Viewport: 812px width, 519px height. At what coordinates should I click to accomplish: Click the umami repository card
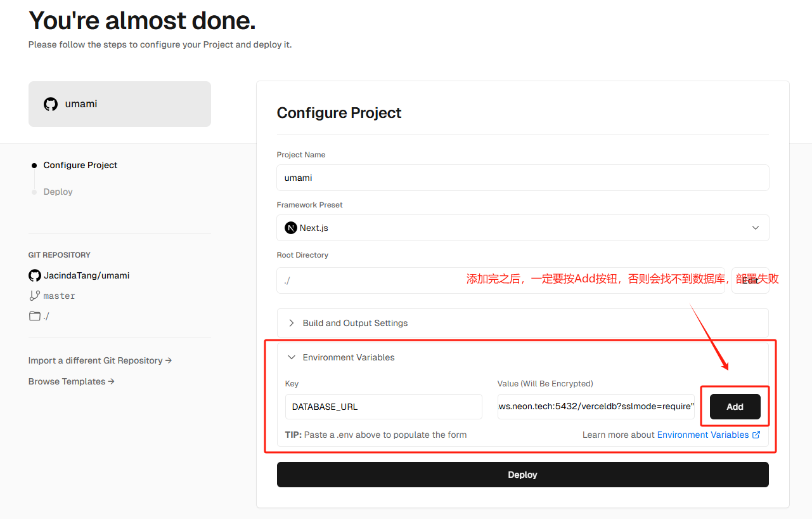click(120, 104)
